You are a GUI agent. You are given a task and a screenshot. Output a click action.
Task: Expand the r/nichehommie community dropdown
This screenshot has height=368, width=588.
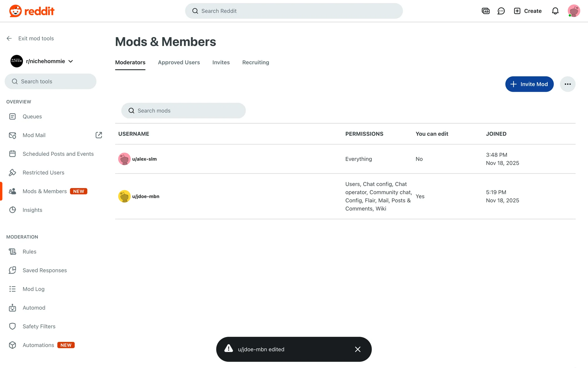(x=71, y=61)
